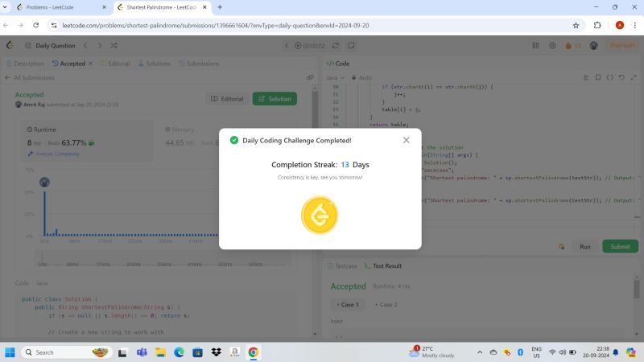The width and height of the screenshot is (644, 362).
Task: Switch to the Submissions tab
Action: (199, 64)
